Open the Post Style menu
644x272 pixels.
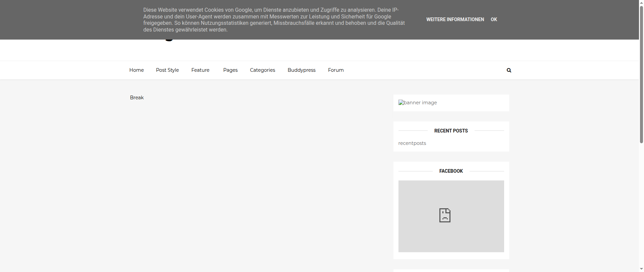167,70
